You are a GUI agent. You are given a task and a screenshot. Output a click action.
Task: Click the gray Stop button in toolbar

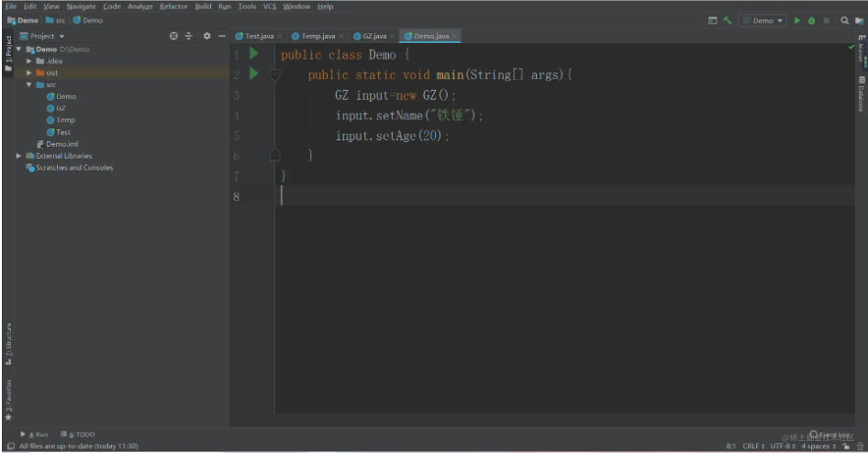click(827, 20)
